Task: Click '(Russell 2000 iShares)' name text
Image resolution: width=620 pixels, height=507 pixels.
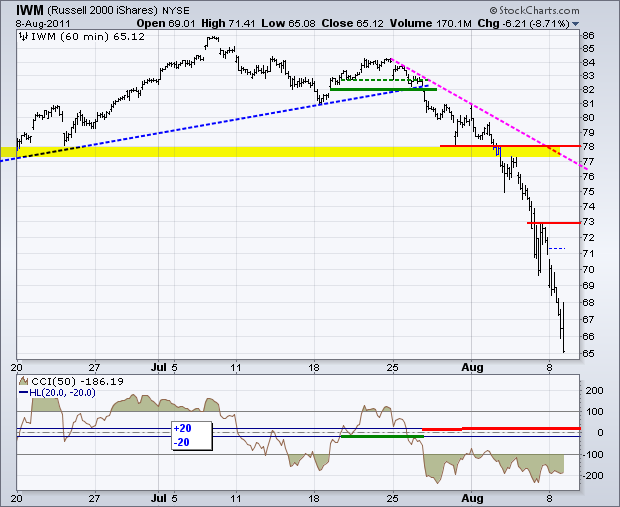Action: [x=102, y=10]
